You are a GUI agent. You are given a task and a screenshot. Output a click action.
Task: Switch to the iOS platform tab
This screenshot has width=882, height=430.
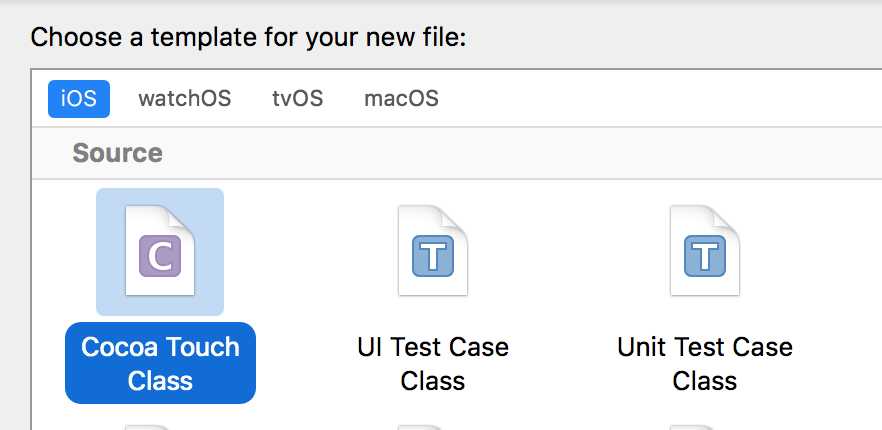[79, 99]
